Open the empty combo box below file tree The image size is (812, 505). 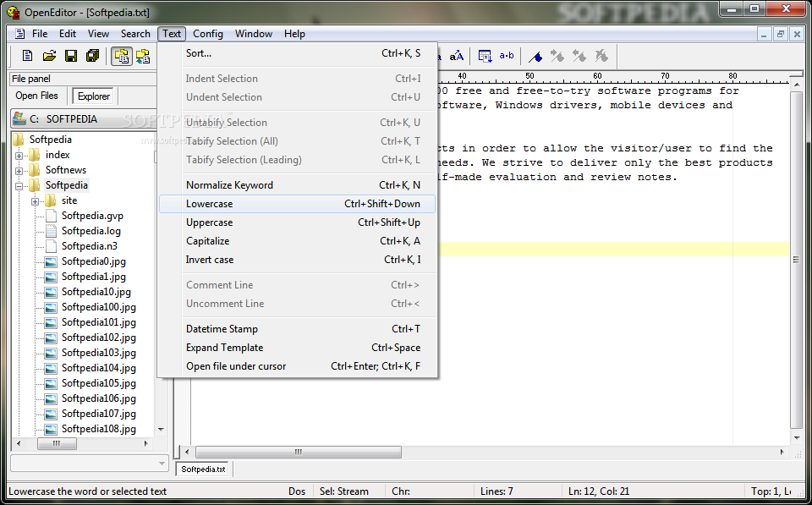pos(90,464)
